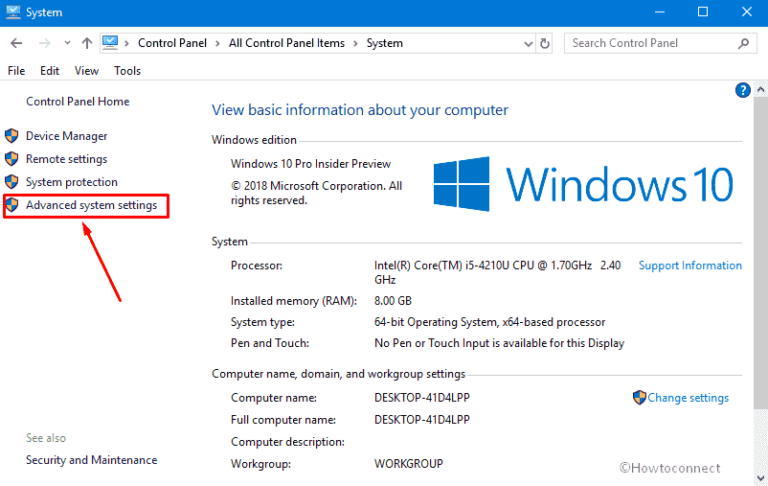Open Device Manager link
This screenshot has height=486, width=768.
point(67,136)
